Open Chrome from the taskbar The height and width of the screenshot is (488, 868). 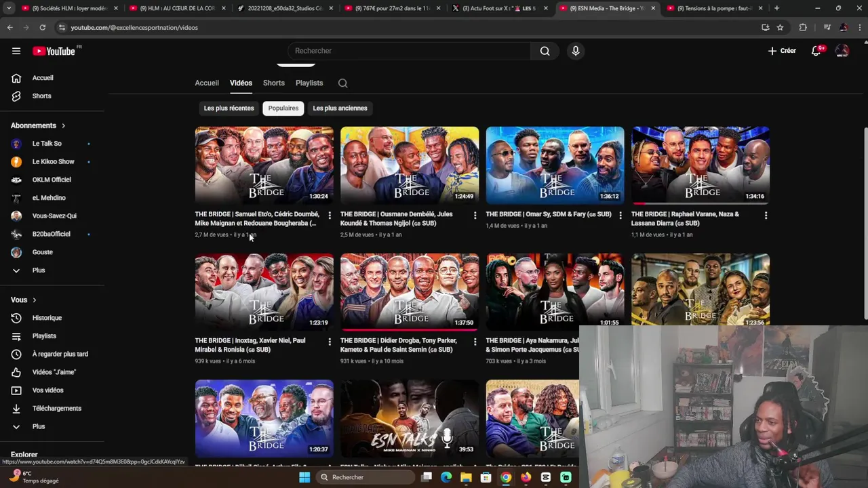click(506, 477)
